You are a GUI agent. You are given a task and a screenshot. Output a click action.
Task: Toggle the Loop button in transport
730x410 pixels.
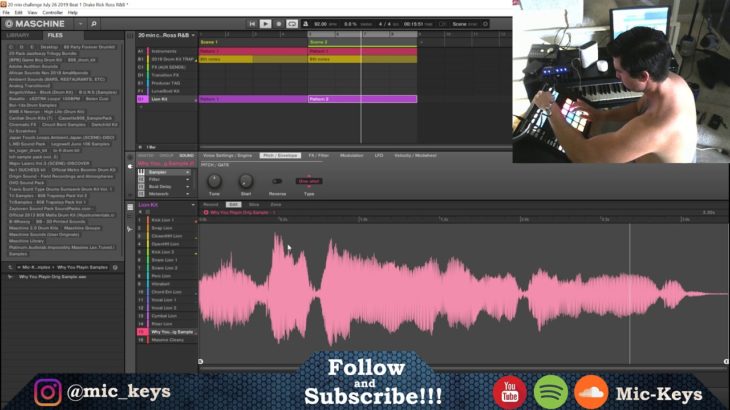pos(292,24)
